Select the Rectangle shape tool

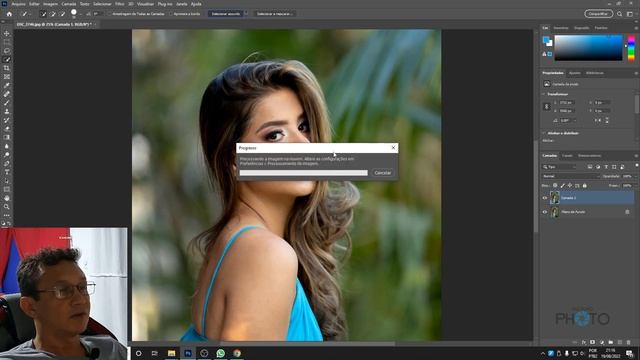click(7, 189)
